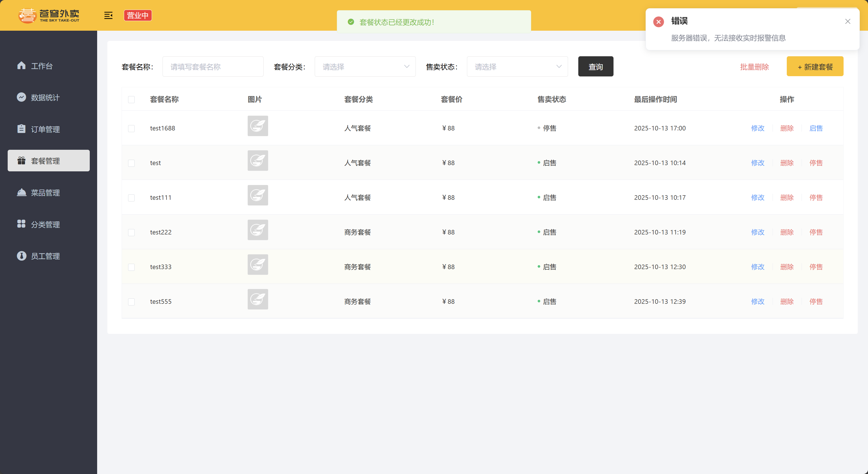
Task: Click the home icon for 工作台
Action: 21,65
